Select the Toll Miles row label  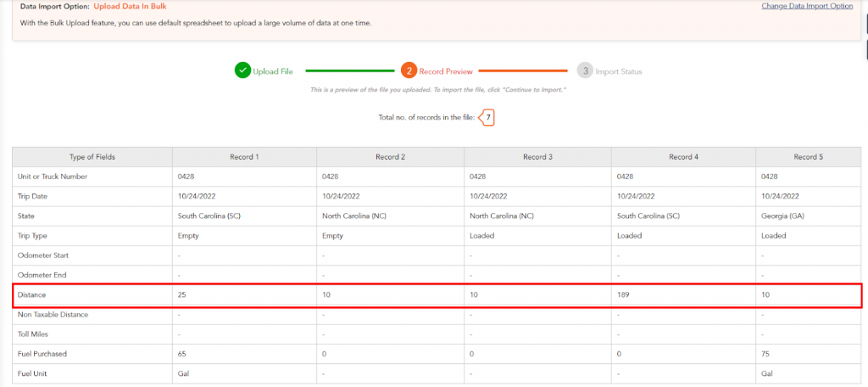[x=33, y=334]
